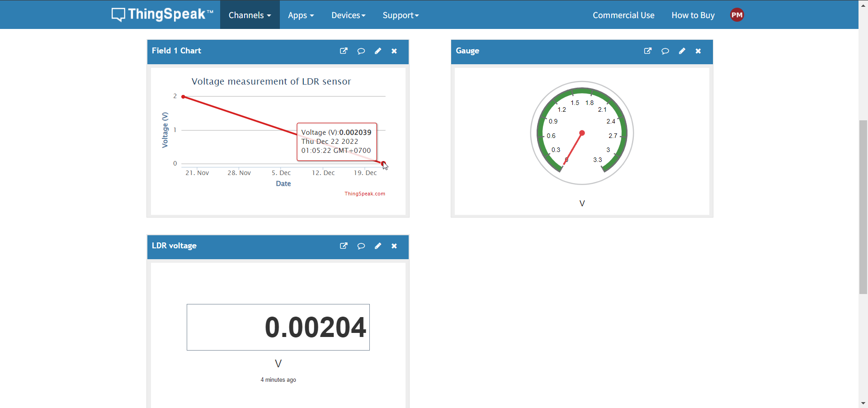The width and height of the screenshot is (868, 408).
Task: Click the 'LDR voltage' widget title
Action: click(174, 246)
